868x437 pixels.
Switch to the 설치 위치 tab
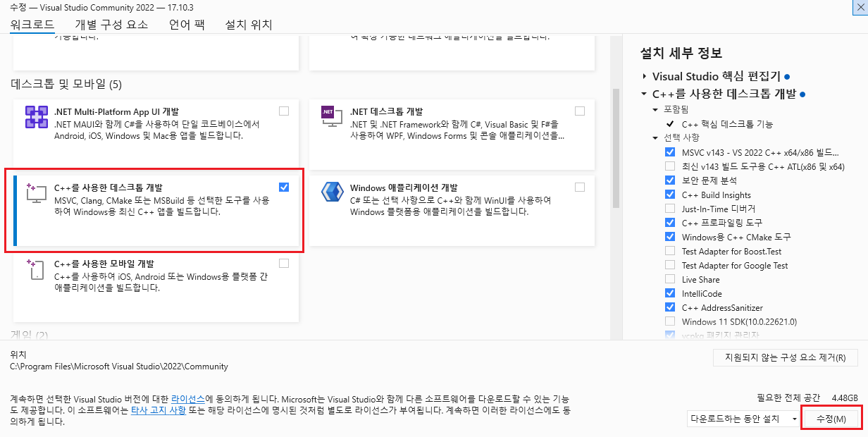click(249, 25)
